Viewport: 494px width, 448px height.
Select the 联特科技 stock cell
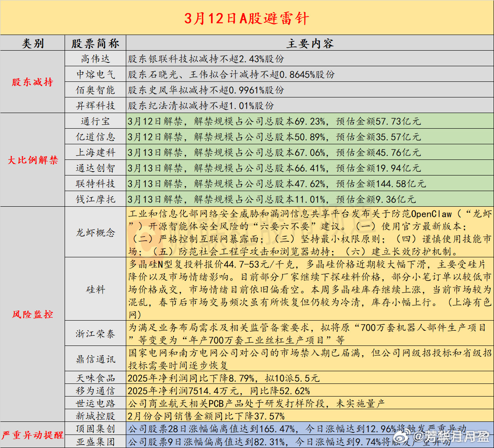tap(95, 184)
